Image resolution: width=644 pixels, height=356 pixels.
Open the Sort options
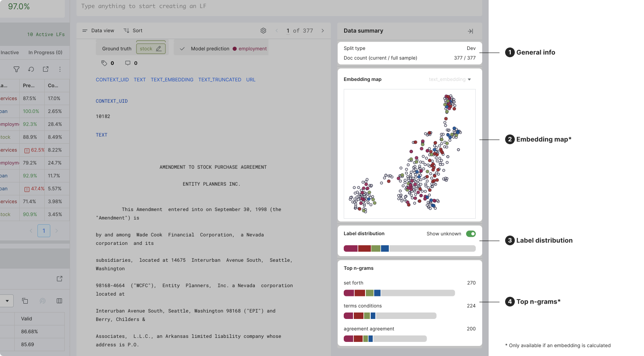coord(133,31)
